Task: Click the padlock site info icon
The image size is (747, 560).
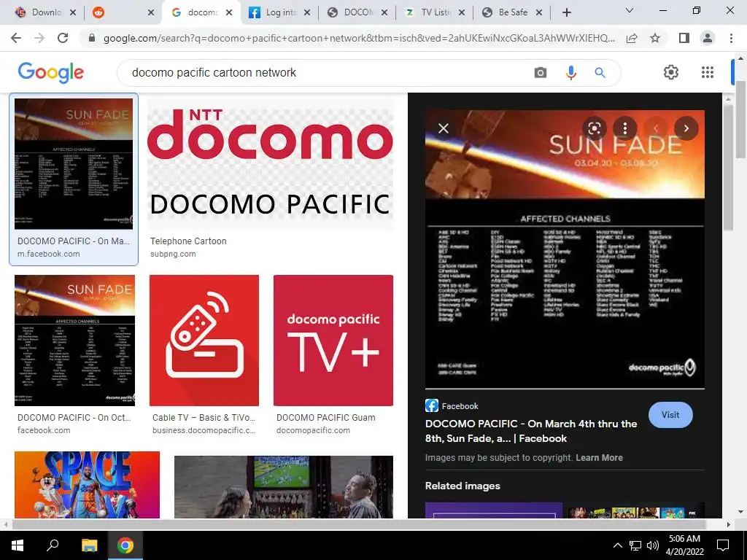Action: tap(92, 38)
